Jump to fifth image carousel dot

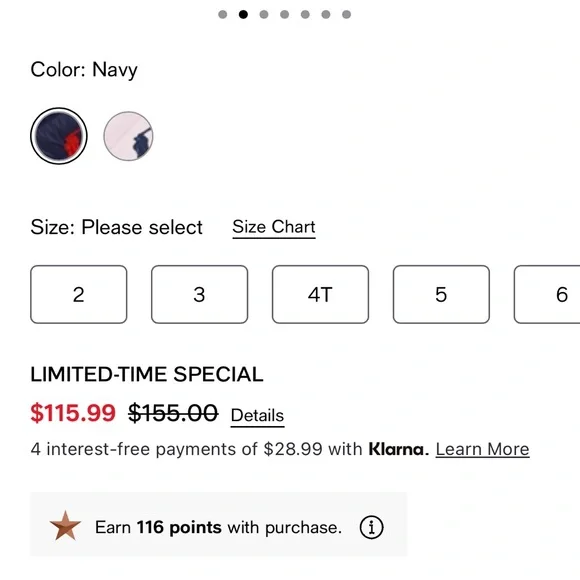pyautogui.click(x=305, y=14)
